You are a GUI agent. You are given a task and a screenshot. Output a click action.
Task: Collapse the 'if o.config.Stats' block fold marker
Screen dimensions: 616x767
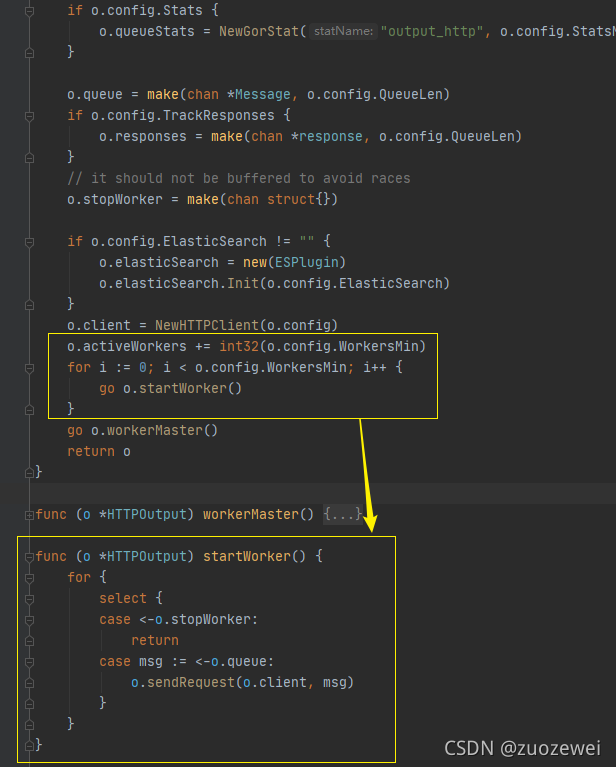coord(29,11)
